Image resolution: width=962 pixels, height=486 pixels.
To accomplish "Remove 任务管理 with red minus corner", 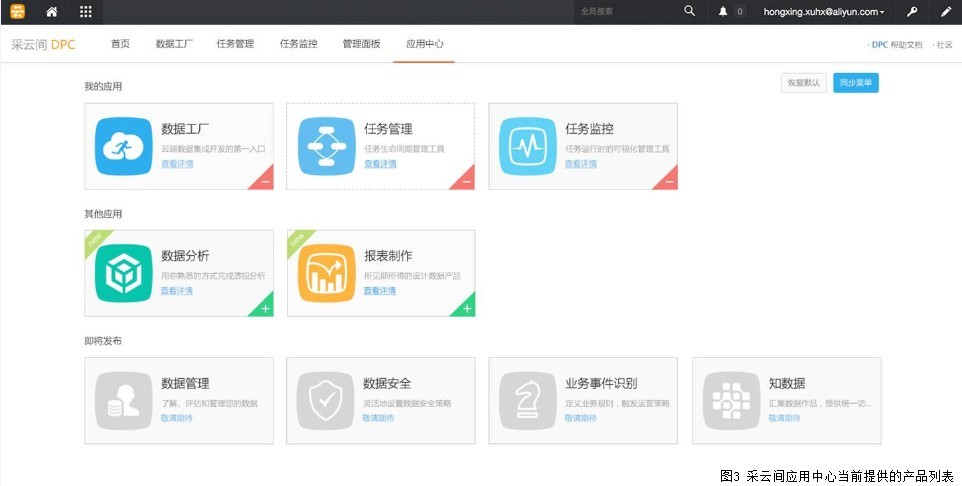I will [x=466, y=181].
